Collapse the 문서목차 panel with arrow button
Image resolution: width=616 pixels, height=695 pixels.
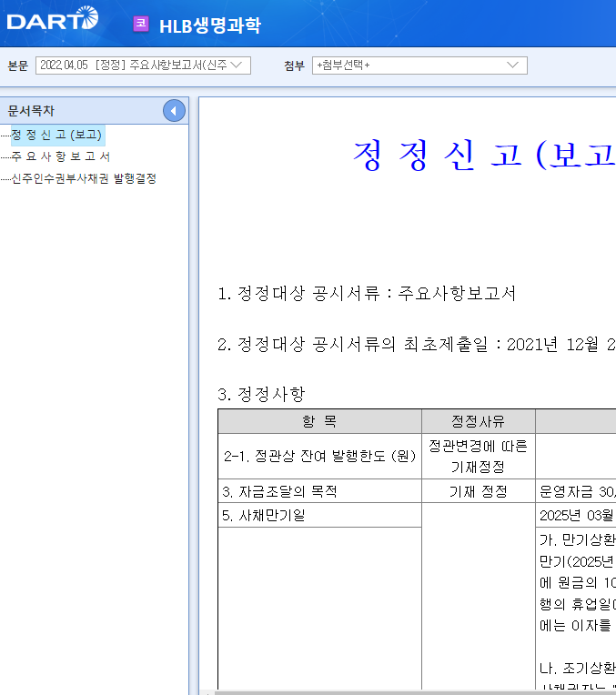point(174,111)
